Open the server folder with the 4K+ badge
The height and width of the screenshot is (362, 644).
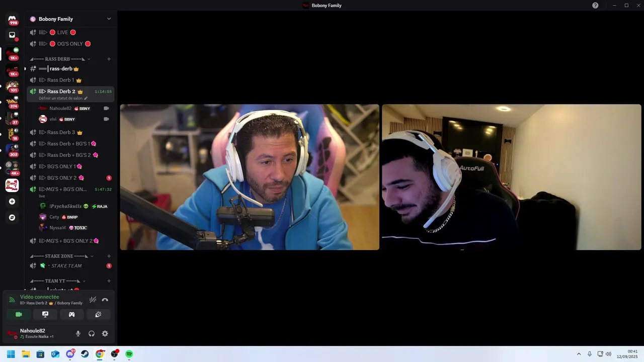point(12,167)
